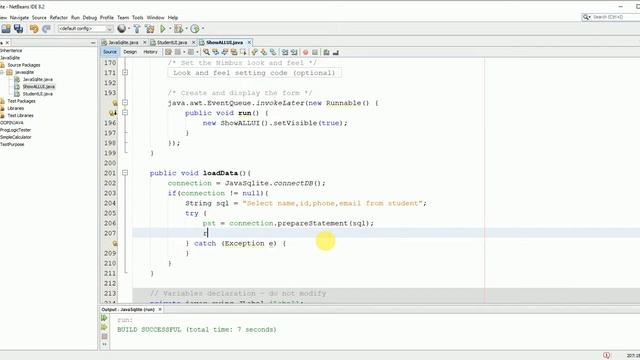The image size is (640, 360).
Task: Click the Re-run green arrow in the Output panel
Action: click(104, 318)
